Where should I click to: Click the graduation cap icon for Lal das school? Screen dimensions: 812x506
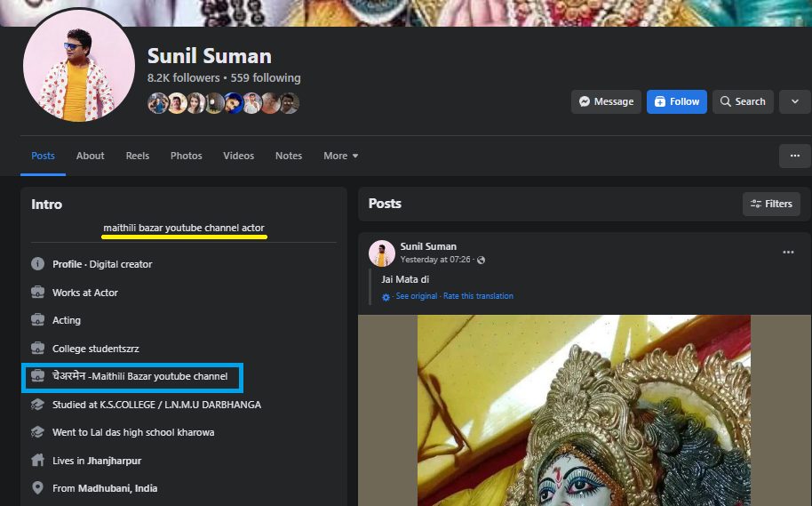(x=38, y=431)
